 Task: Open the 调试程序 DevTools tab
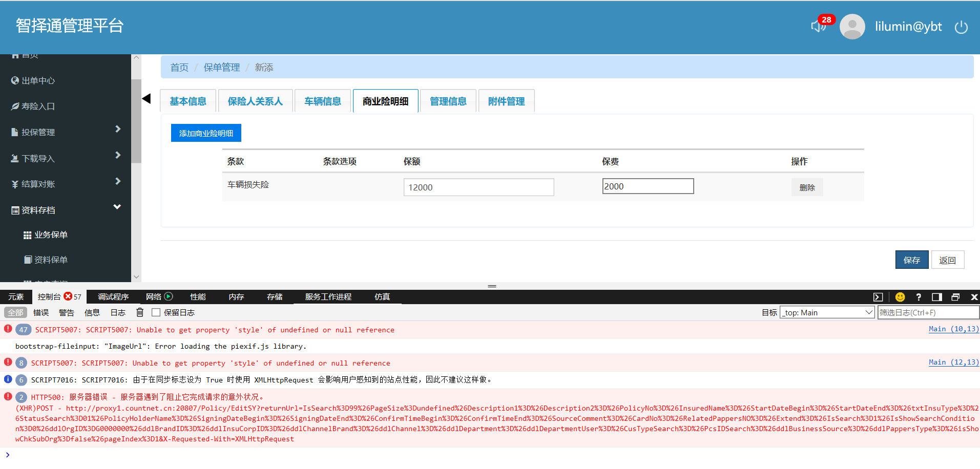click(113, 296)
